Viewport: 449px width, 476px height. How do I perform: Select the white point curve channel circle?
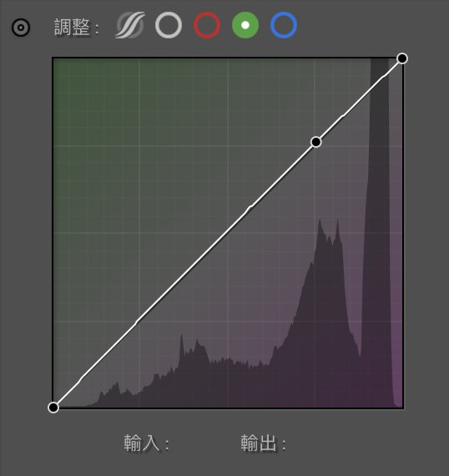(x=169, y=25)
